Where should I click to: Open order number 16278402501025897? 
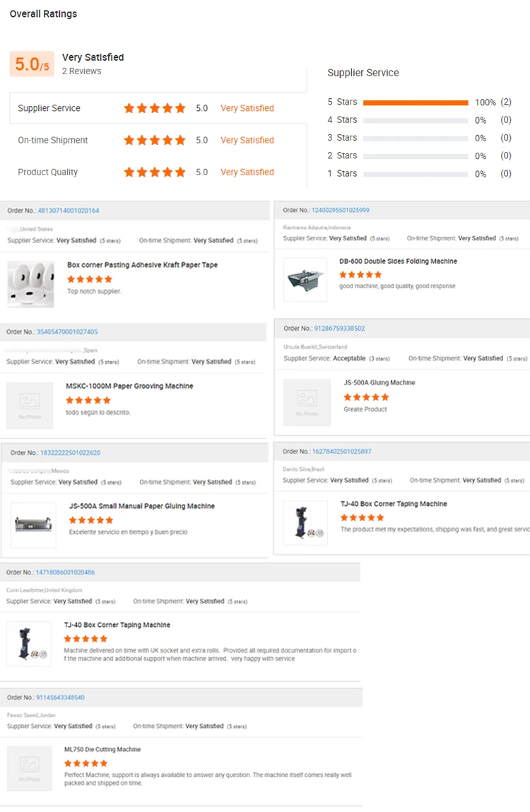point(341,451)
